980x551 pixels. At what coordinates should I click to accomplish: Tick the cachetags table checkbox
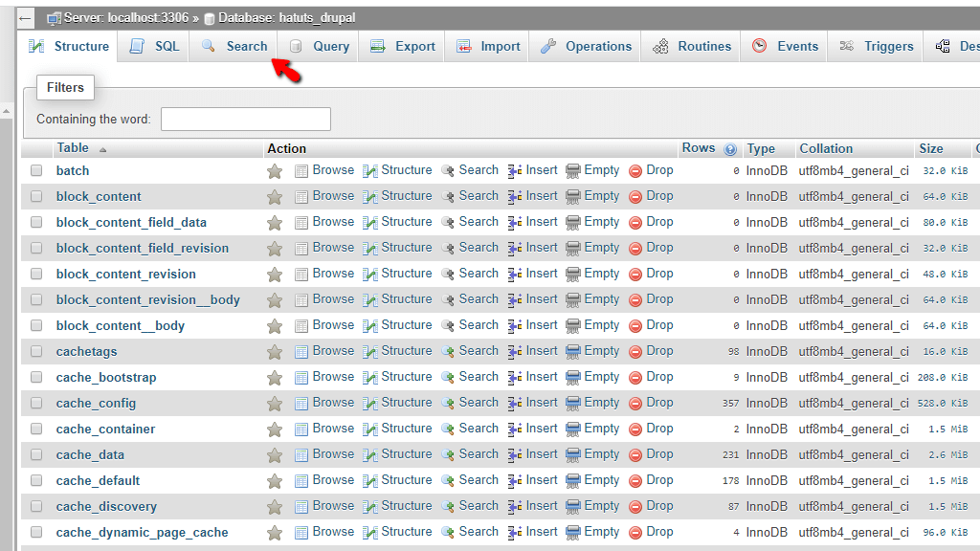[36, 351]
